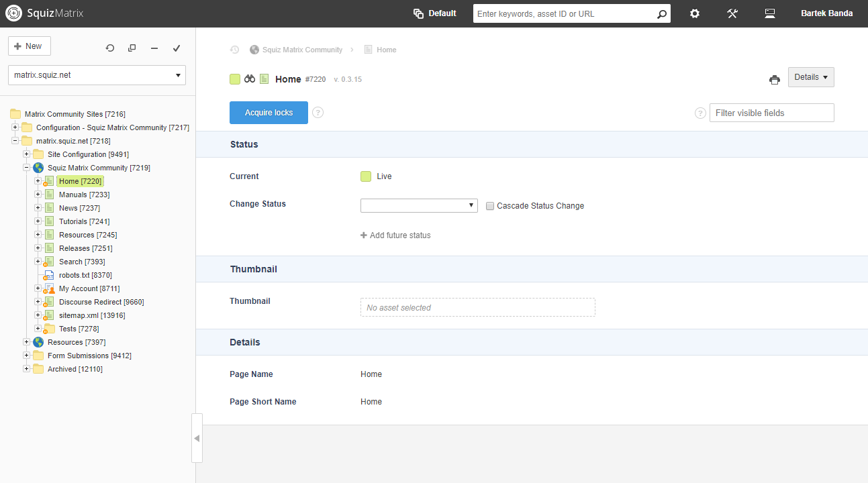
Task: Toggle Cascade Status Change checkbox
Action: tap(490, 206)
